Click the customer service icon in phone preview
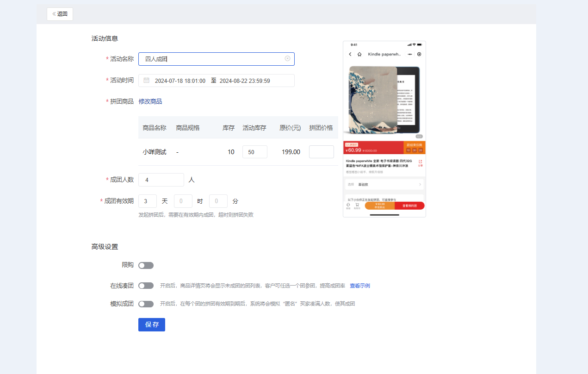This screenshot has width=588, height=374. pos(348,206)
